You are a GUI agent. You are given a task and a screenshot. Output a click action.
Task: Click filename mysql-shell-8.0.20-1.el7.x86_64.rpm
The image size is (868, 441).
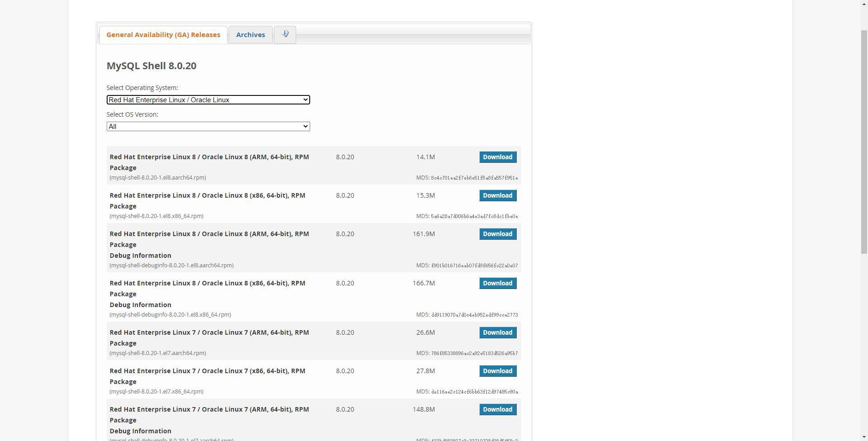tap(156, 392)
